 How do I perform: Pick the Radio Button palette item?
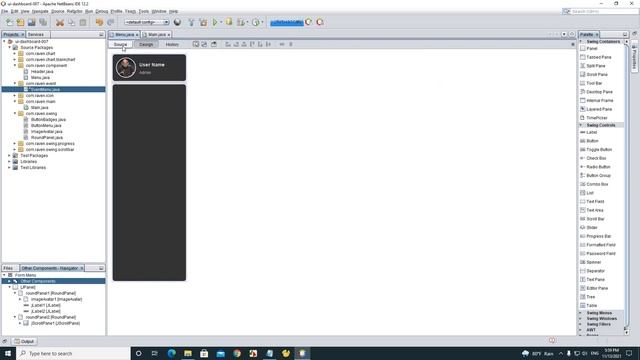point(598,167)
